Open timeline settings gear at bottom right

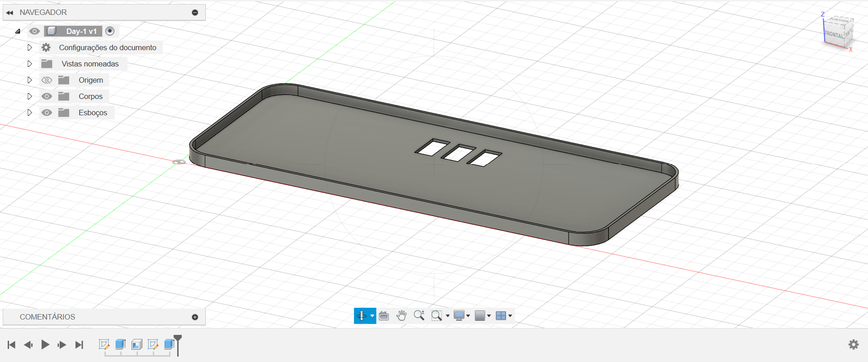[x=854, y=345]
